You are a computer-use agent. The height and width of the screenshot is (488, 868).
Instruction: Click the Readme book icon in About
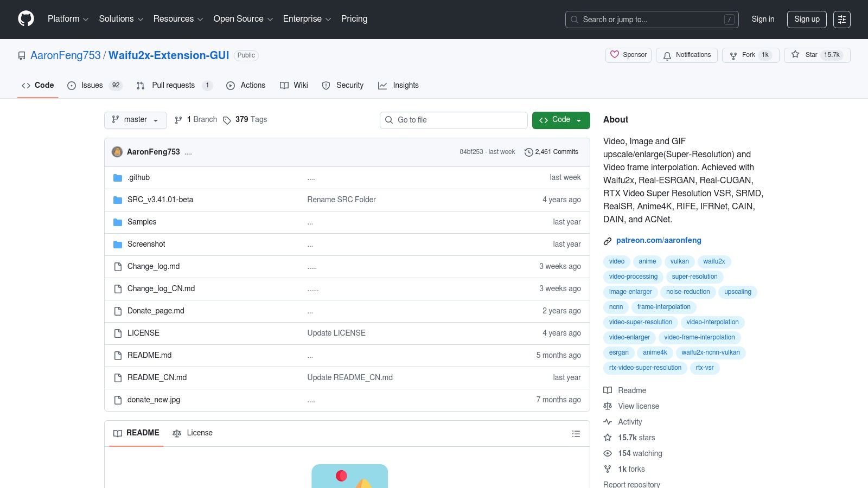click(608, 390)
